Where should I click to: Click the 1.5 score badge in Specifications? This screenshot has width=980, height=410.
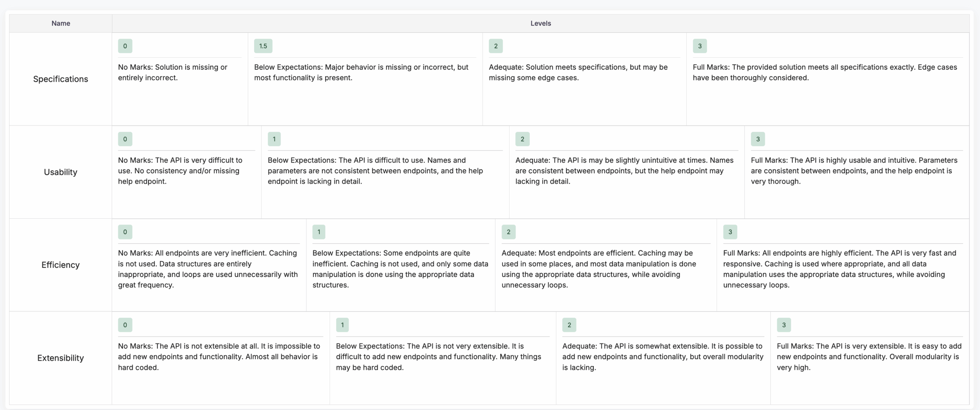[x=263, y=46]
